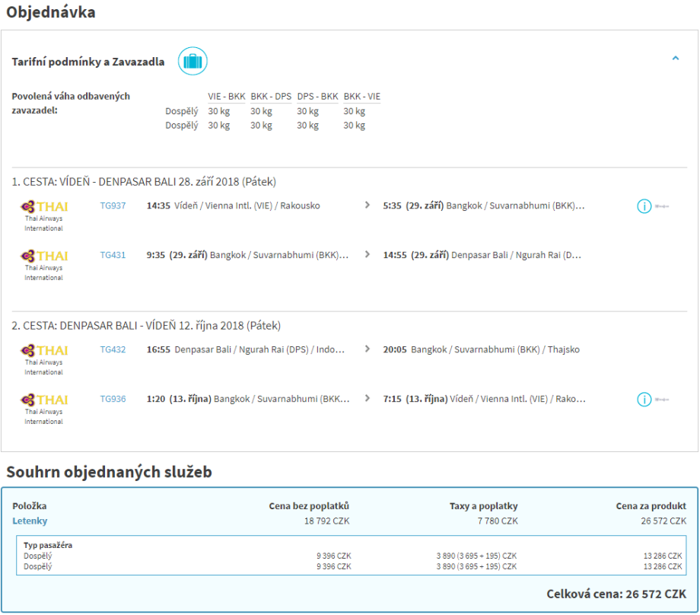Show info icon for Bangkok to Vienna flight
This screenshot has width=700, height=615.
click(x=644, y=400)
